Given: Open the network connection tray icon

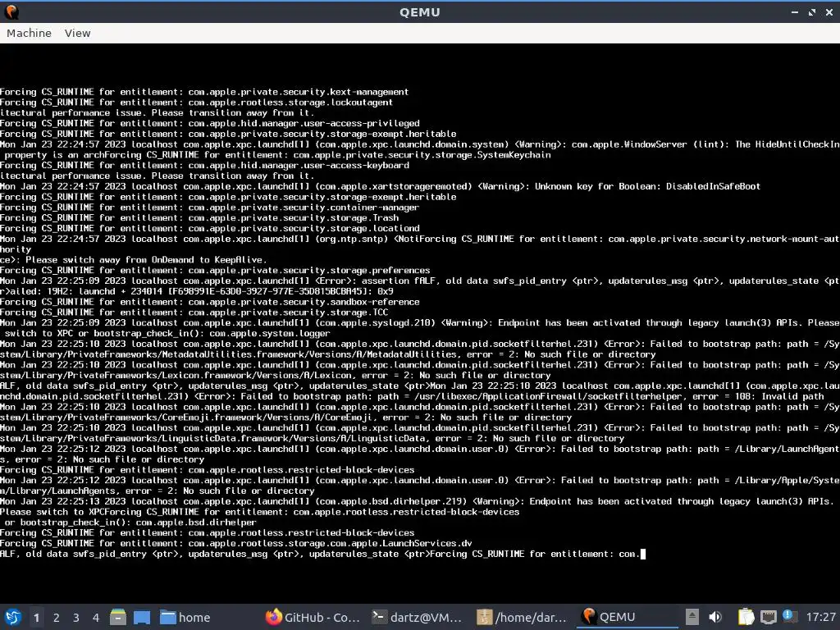Looking at the screenshot, I should [x=768, y=617].
